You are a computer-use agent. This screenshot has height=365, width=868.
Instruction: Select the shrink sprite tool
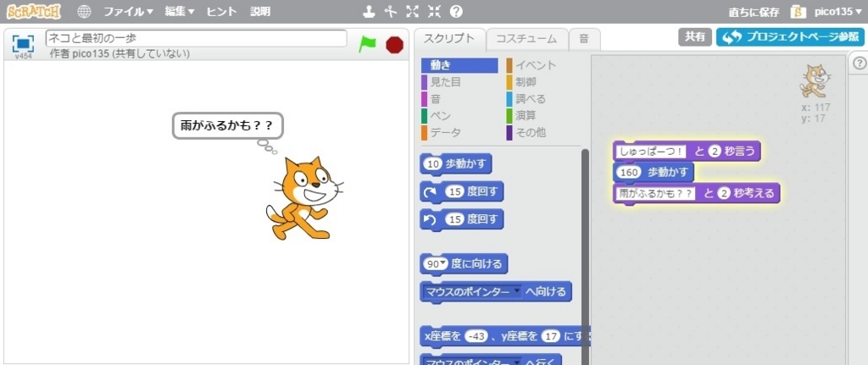click(x=434, y=11)
